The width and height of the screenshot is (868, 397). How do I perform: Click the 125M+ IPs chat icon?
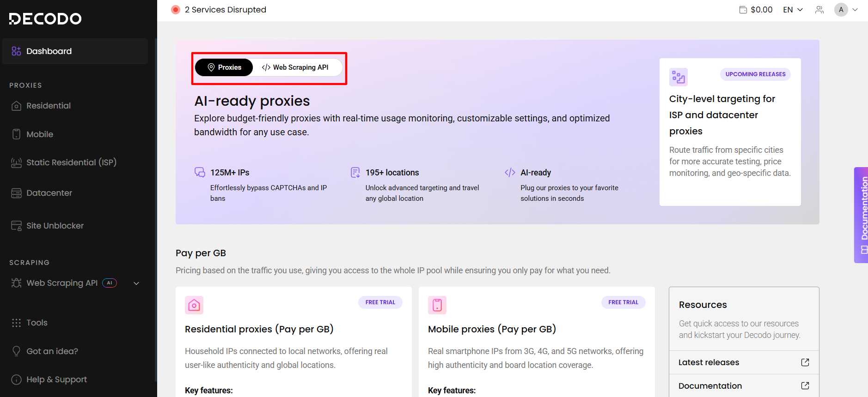[x=200, y=173]
